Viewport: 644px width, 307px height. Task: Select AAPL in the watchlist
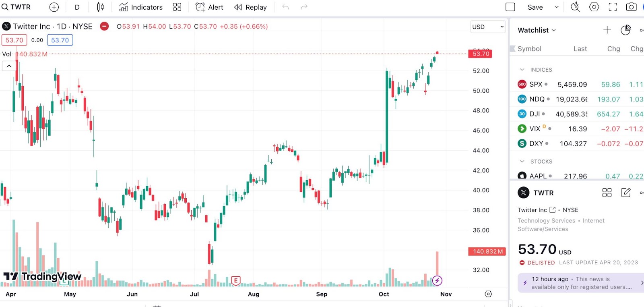(x=576, y=175)
